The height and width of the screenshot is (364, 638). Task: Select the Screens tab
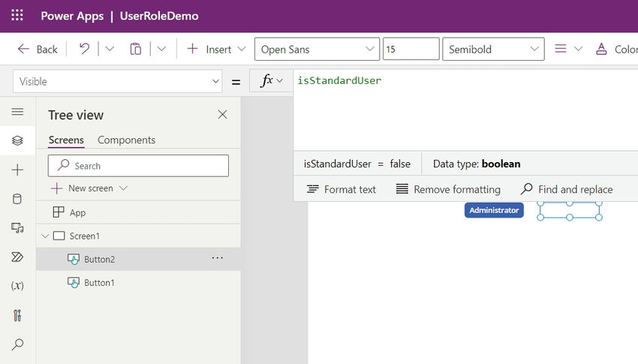click(x=66, y=140)
